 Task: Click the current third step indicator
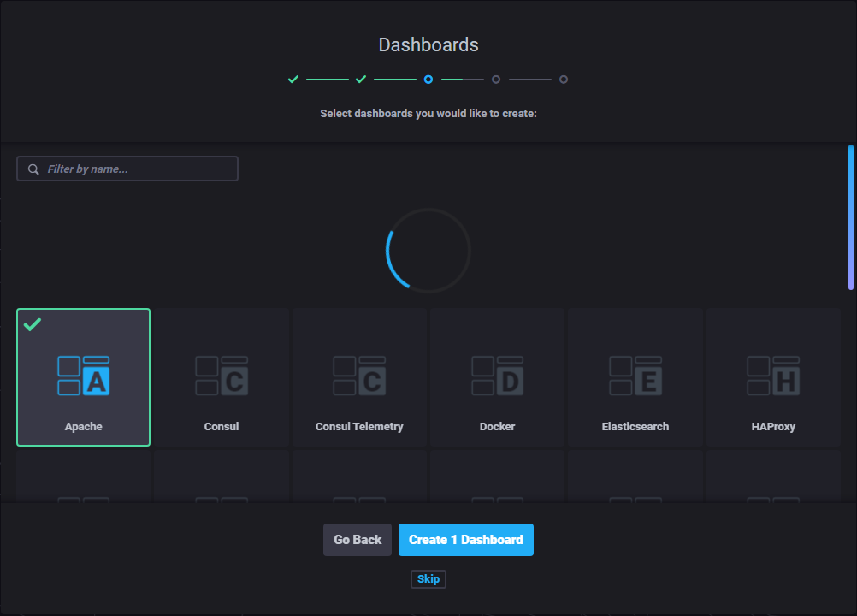tap(428, 80)
